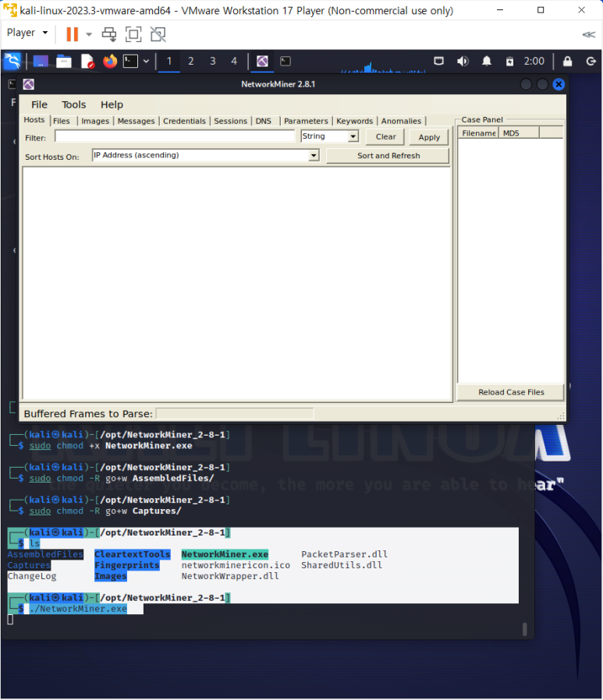Open the notifications bell icon
The width and height of the screenshot is (603, 700).
[x=487, y=61]
